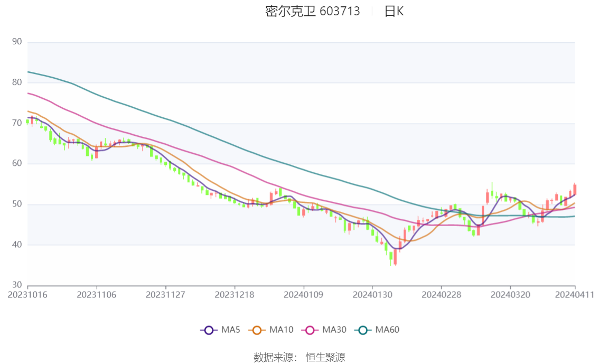Click the x-axis date 20231218
599x364 pixels.
click(235, 295)
